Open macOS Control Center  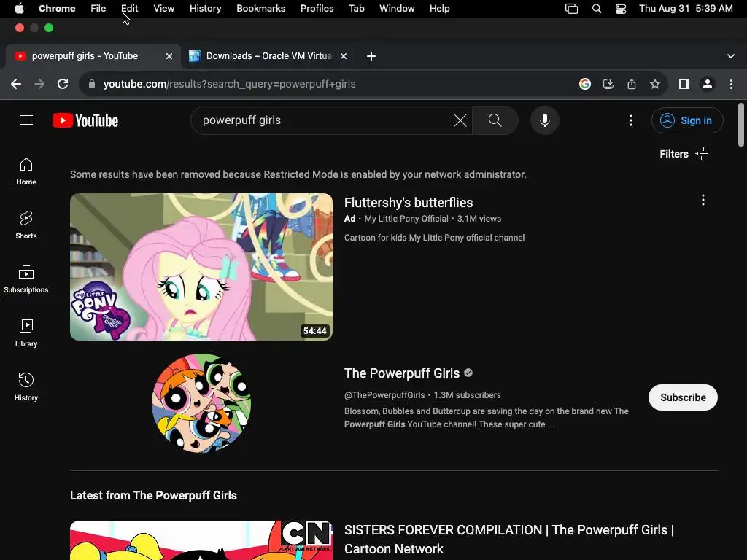click(620, 9)
